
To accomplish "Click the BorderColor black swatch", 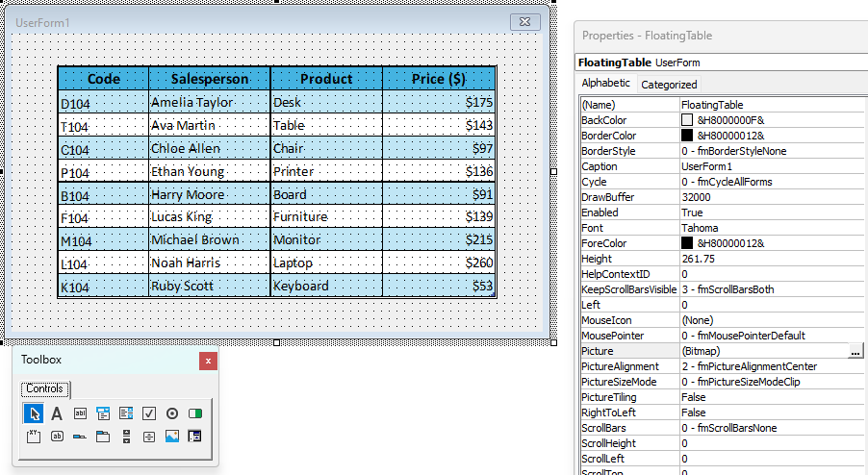I will pyautogui.click(x=687, y=136).
